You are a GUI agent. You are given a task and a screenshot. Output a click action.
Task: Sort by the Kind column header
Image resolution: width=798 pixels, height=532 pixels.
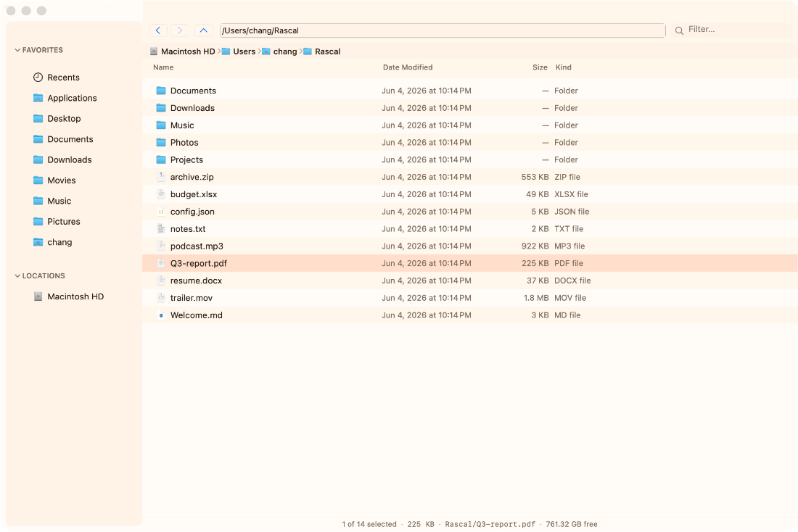[x=564, y=67]
